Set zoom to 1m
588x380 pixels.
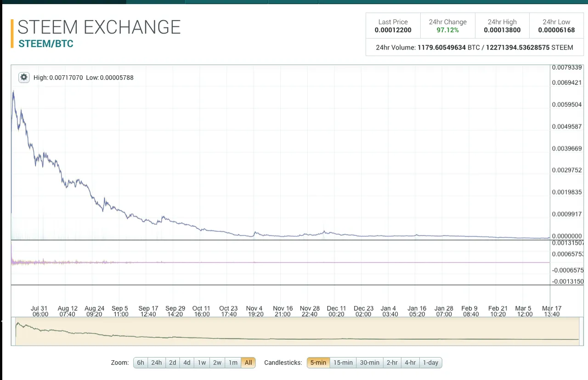[233, 363]
